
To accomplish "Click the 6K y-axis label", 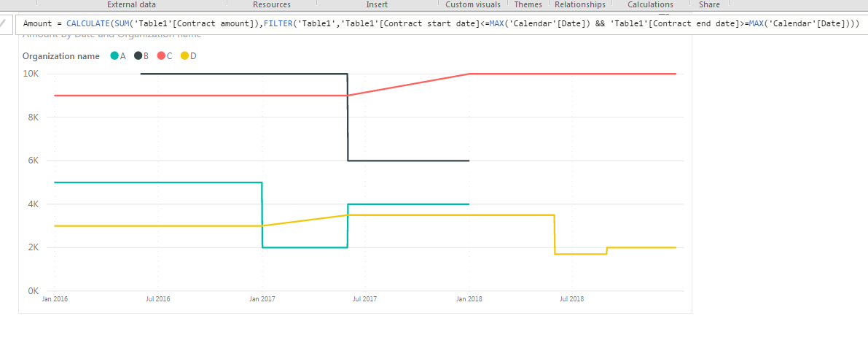I will (33, 161).
